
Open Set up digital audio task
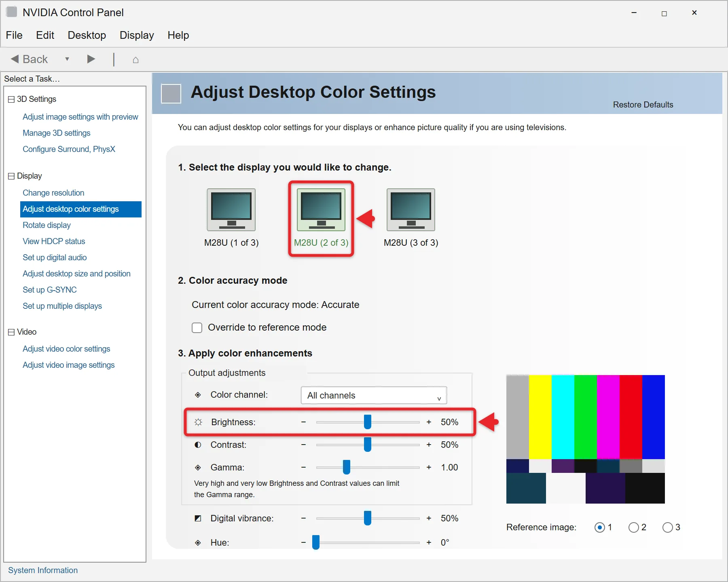(x=55, y=257)
